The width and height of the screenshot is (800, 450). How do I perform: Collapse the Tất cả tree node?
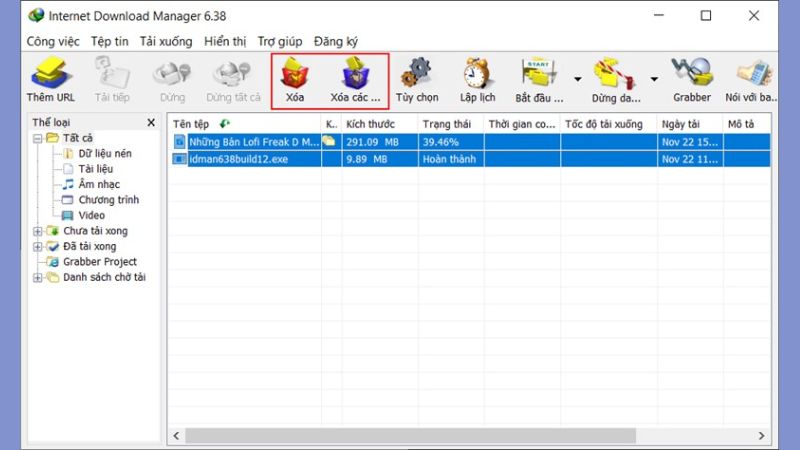[x=38, y=138]
